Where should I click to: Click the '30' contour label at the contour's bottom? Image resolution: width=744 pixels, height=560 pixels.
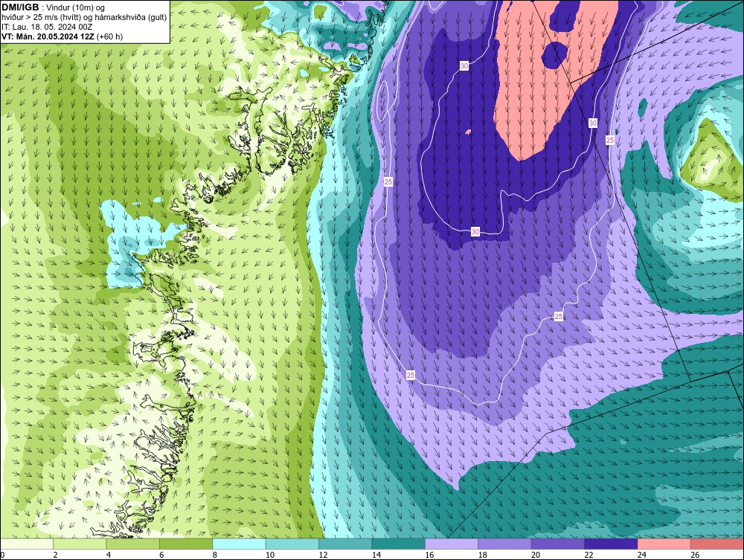point(475,231)
